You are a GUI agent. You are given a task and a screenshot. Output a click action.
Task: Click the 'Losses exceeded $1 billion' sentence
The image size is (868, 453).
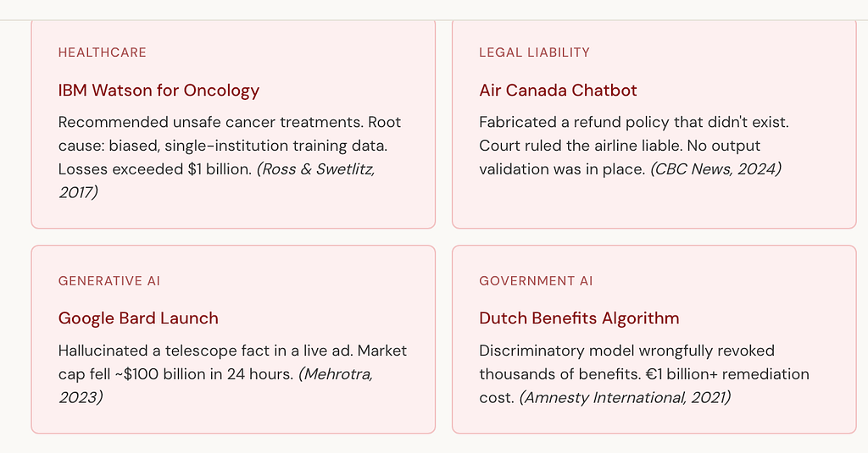click(155, 168)
